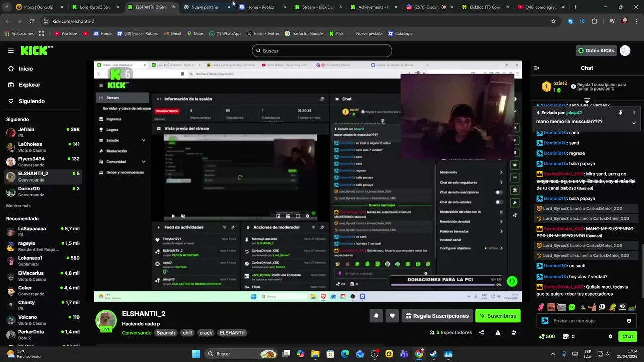
Task: Open browser extensions puzzle icon
Action: coord(595,21)
